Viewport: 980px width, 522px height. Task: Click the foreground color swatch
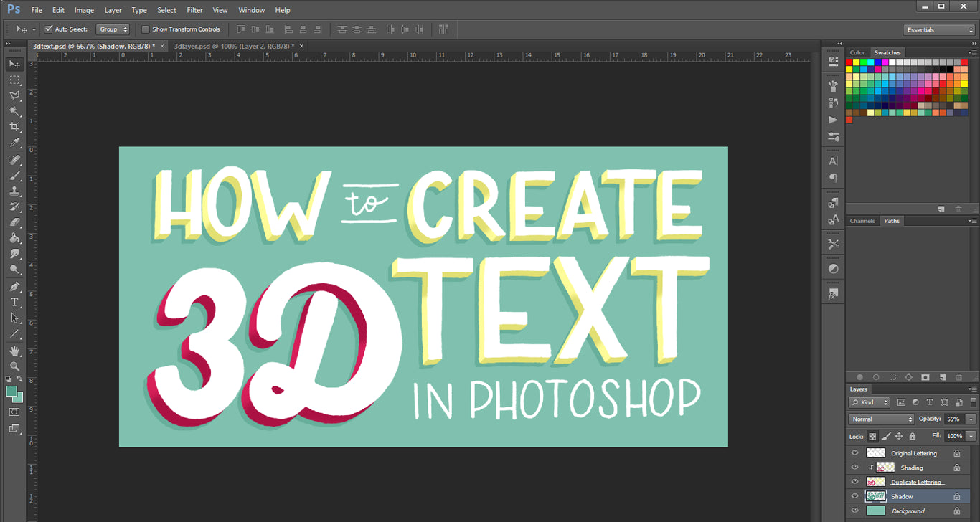[x=11, y=391]
